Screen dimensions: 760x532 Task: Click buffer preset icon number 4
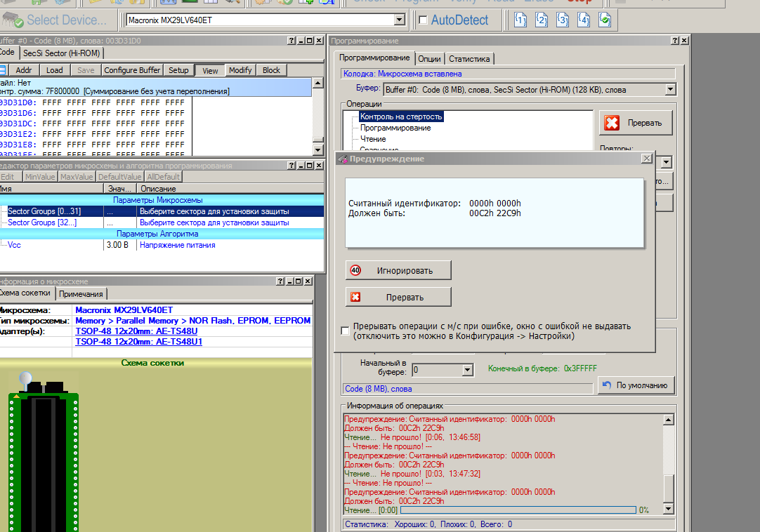click(584, 20)
